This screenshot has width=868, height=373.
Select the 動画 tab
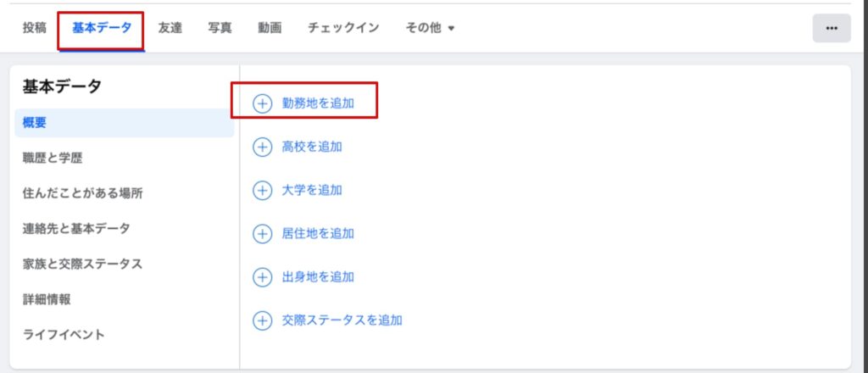270,28
